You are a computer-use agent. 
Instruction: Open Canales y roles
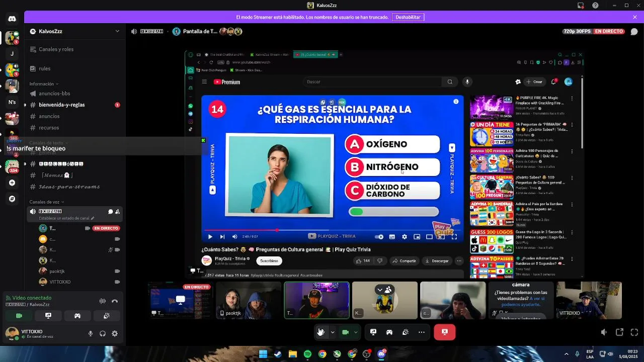click(75, 49)
